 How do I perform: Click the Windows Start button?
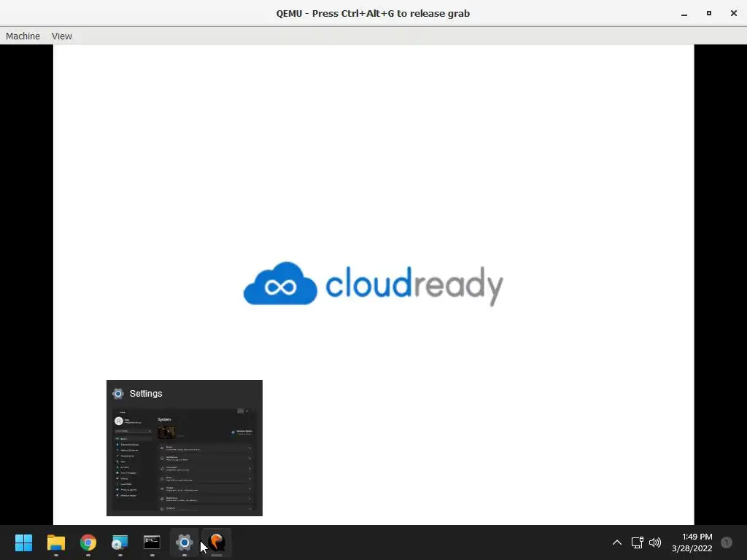coord(24,542)
